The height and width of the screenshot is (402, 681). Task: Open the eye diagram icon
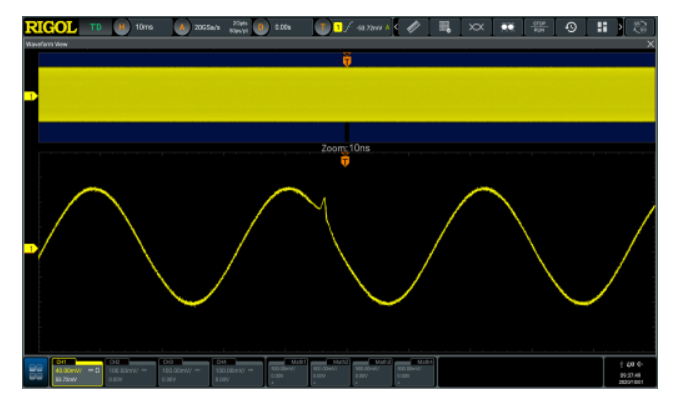(476, 27)
